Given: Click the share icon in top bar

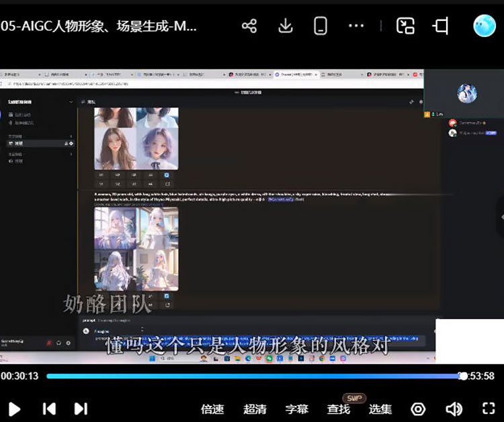Looking at the screenshot, I should coord(249,26).
